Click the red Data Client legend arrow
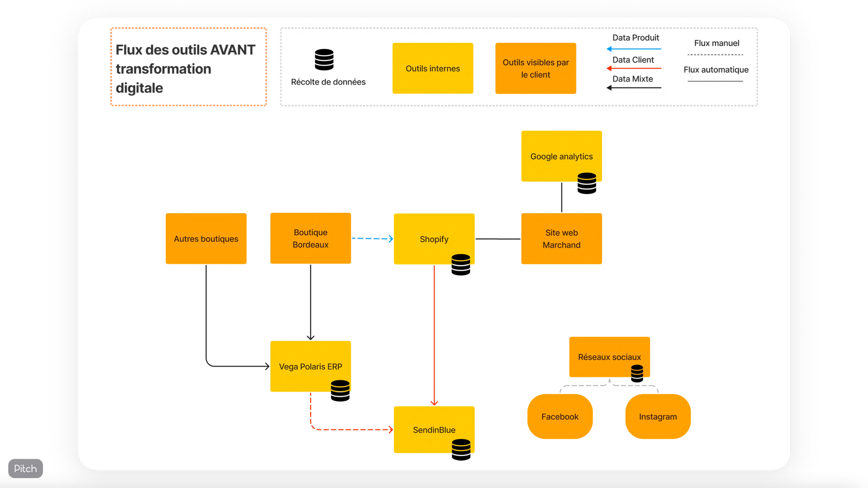The height and width of the screenshot is (488, 868). point(633,68)
